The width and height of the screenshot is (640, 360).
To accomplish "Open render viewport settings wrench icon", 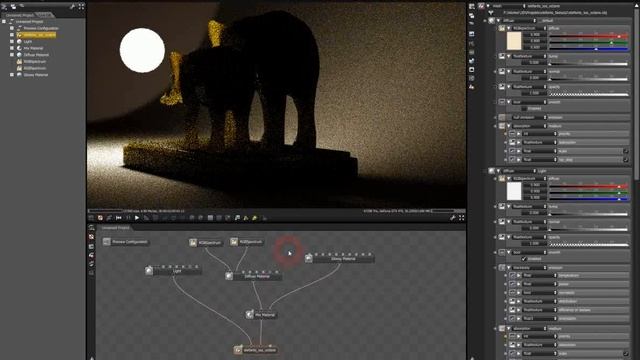I will click(x=452, y=218).
